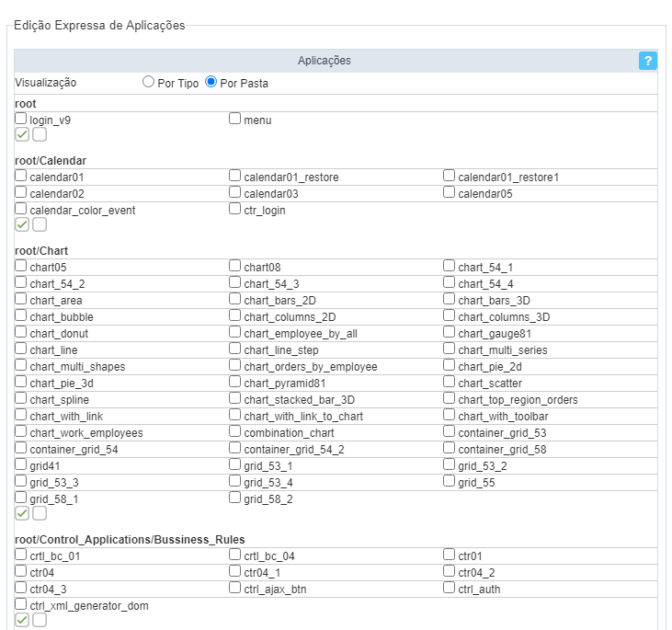The height and width of the screenshot is (630, 672).
Task: Enable the calendar_color_event checkbox
Action: point(21,209)
